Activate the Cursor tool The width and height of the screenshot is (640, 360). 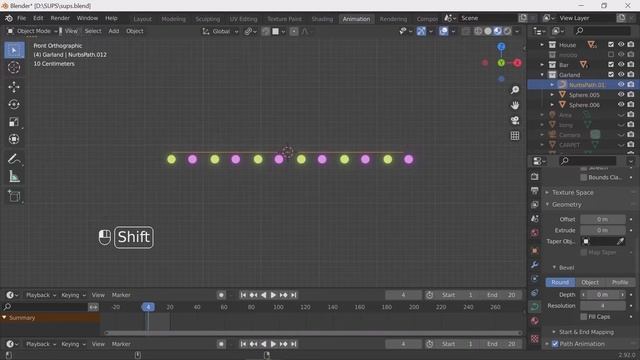tap(14, 67)
